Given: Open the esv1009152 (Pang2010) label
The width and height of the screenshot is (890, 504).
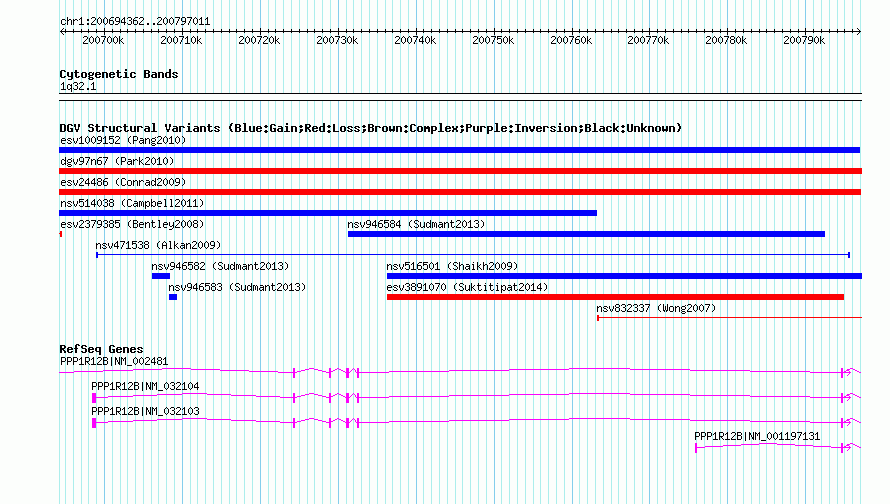Looking at the screenshot, I should [123, 140].
